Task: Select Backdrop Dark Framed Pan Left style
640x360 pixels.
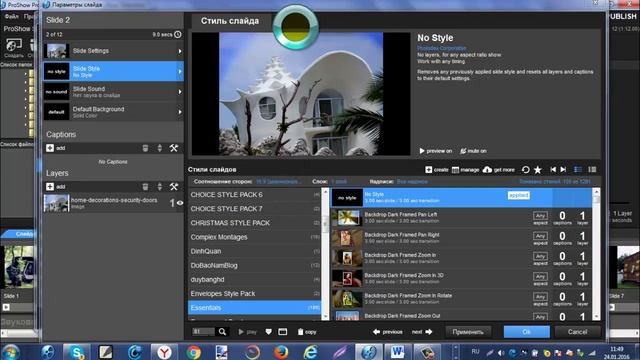Action: (461, 218)
